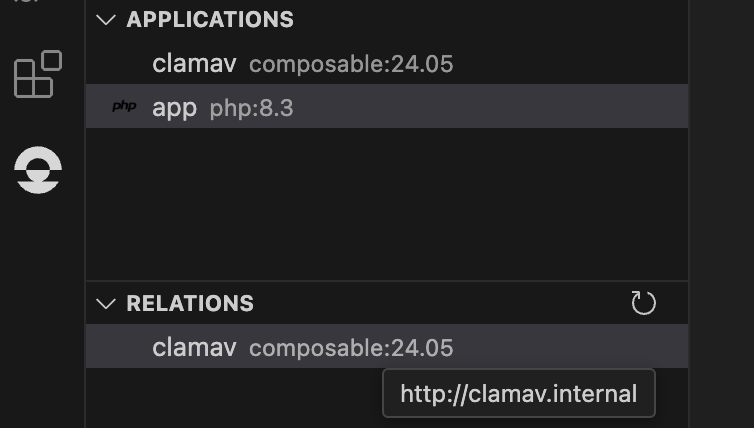Collapse the RELATIONS section chevron
Image resolution: width=754 pixels, height=428 pixels.
point(106,303)
